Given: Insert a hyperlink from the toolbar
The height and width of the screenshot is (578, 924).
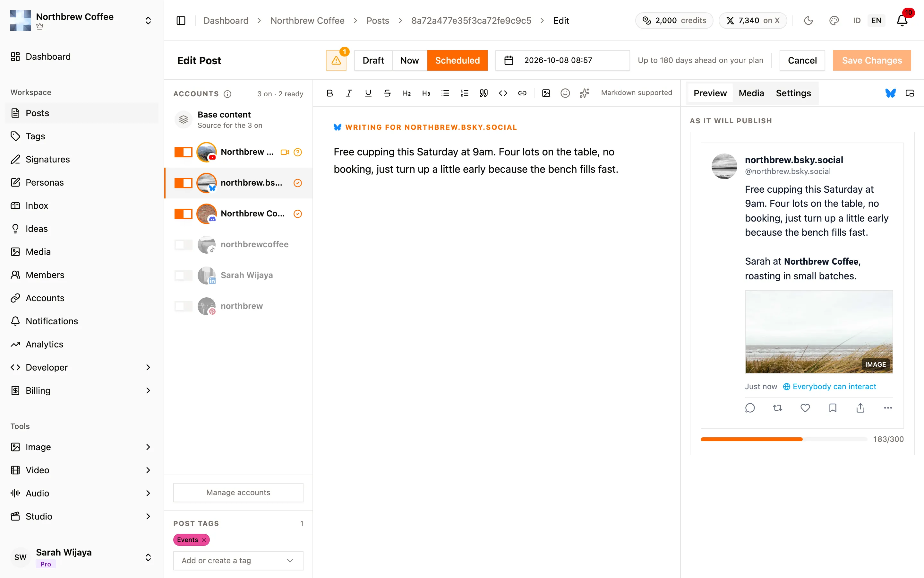Looking at the screenshot, I should coord(522,93).
